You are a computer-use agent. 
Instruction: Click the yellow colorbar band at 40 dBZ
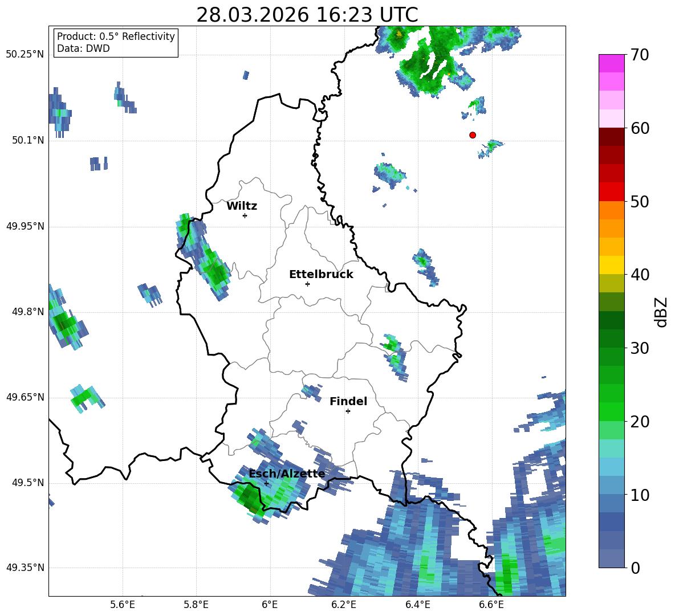point(611,265)
